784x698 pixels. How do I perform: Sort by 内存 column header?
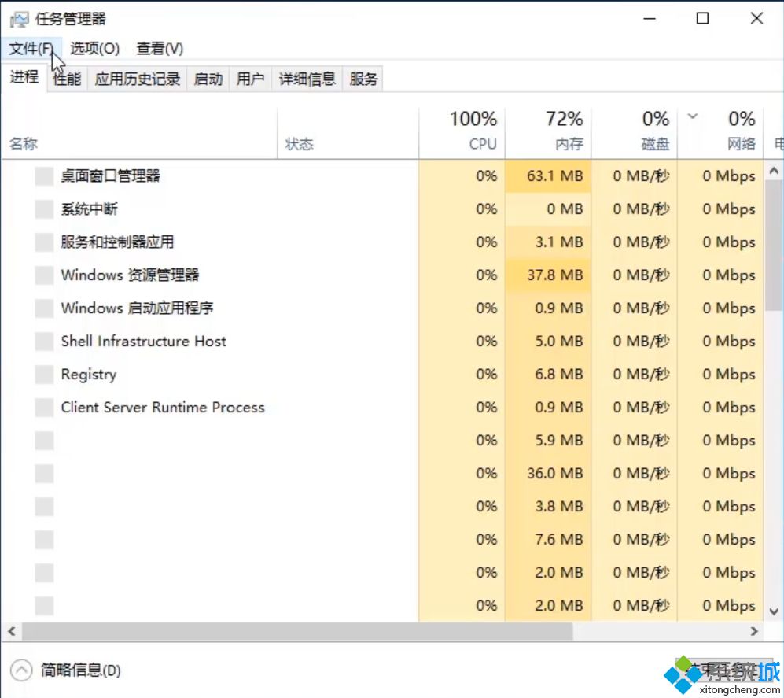pos(549,133)
